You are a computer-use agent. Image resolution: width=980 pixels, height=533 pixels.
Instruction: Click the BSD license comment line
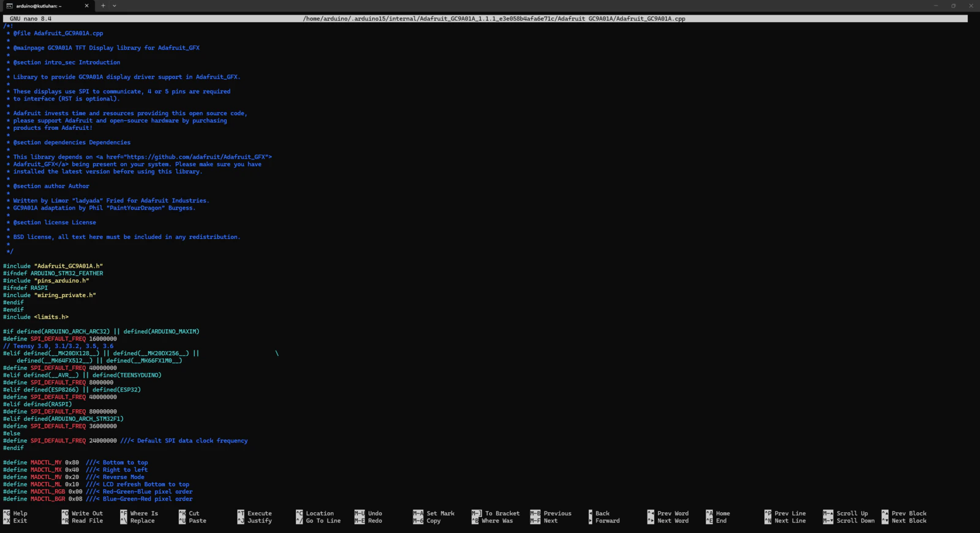pyautogui.click(x=123, y=237)
